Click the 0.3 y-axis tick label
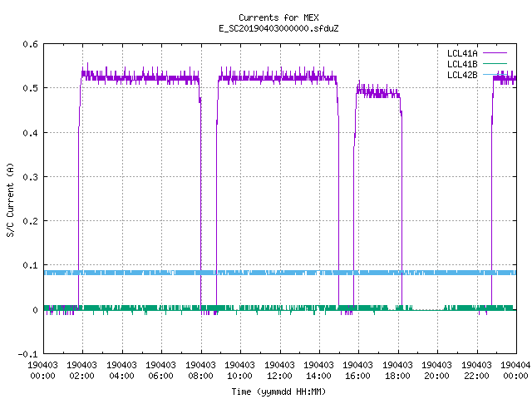This screenshot has height=399, width=532. pos(30,177)
